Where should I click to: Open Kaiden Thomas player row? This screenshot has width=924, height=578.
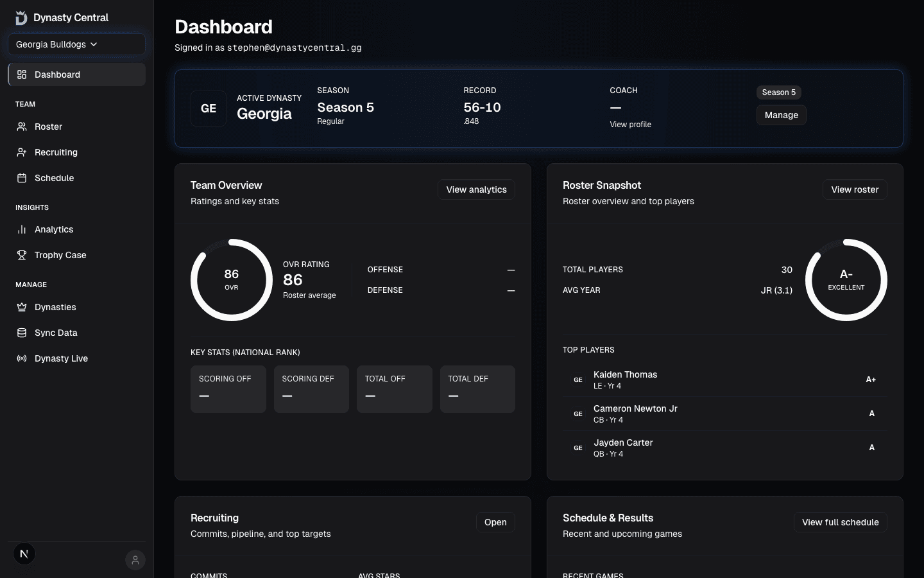[x=725, y=380]
